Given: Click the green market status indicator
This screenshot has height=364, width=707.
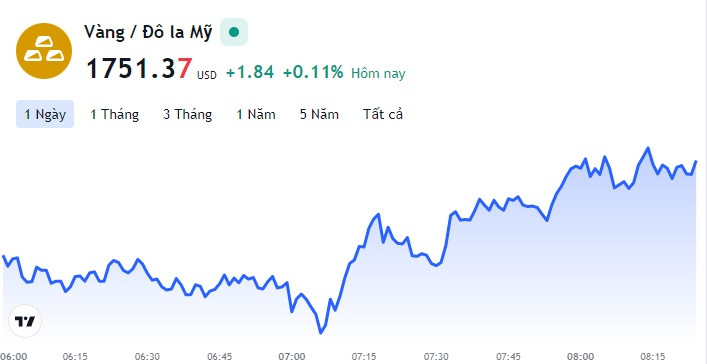Looking at the screenshot, I should click(234, 32).
